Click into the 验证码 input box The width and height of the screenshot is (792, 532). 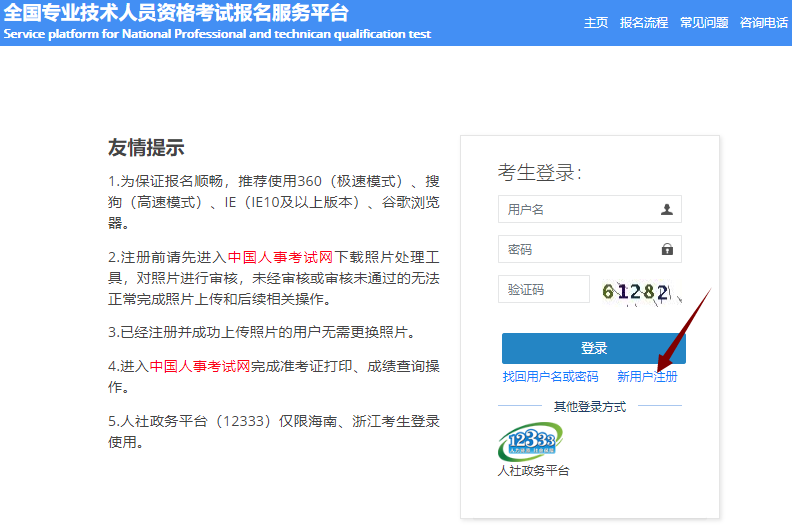[544, 290]
